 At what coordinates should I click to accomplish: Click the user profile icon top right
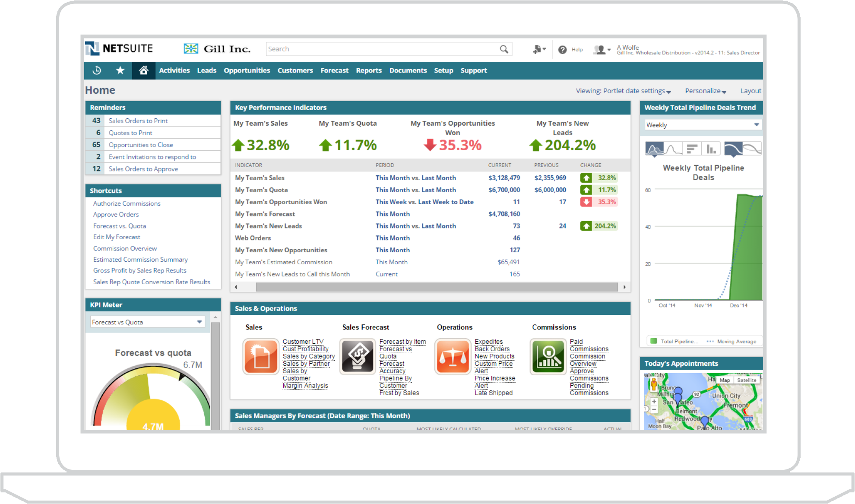pos(602,49)
